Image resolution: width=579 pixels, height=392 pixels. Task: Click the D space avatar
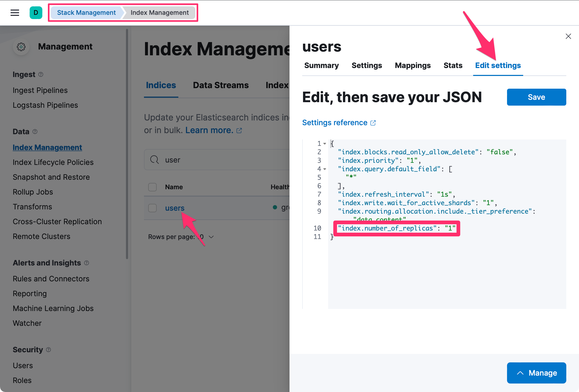point(36,12)
